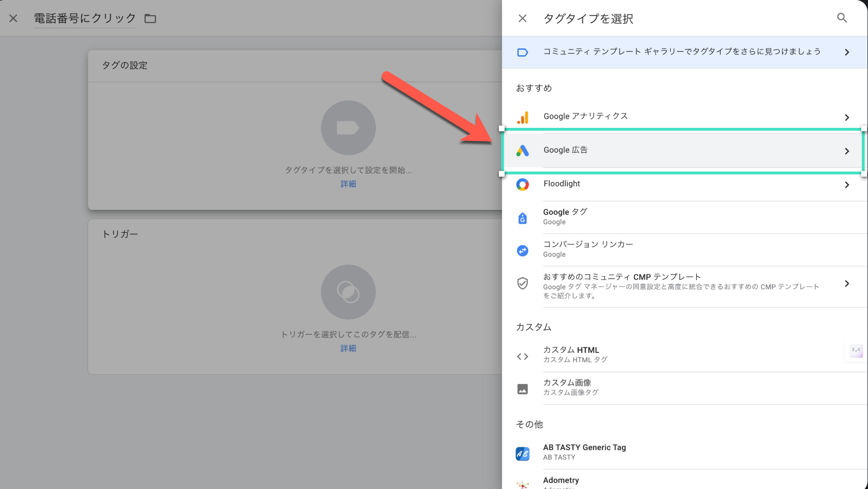Viewport: 868px width, 489px height.
Task: Click the トリガー card heading
Action: [120, 234]
